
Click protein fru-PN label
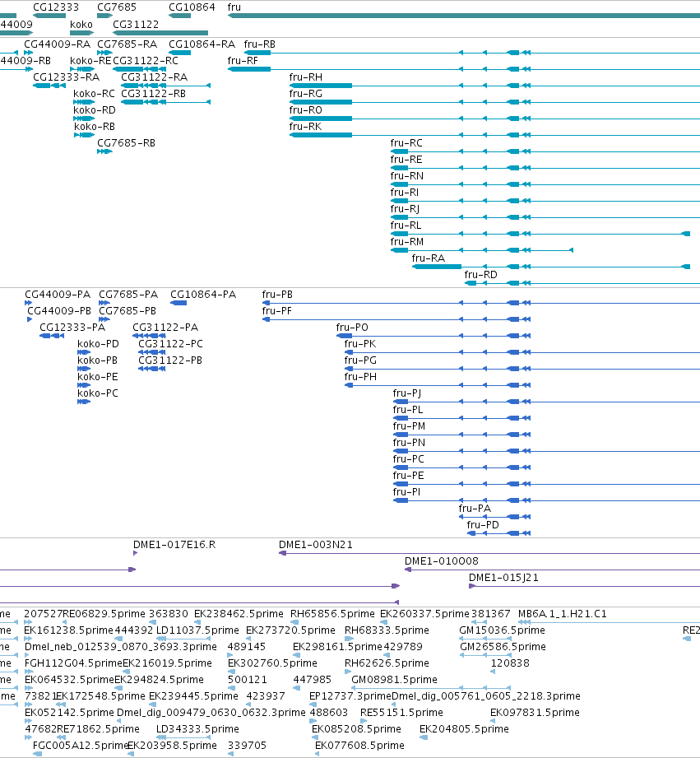[409, 442]
